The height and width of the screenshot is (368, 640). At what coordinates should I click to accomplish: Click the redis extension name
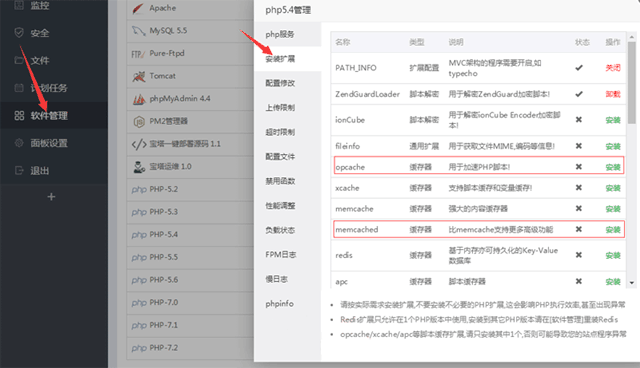click(344, 255)
